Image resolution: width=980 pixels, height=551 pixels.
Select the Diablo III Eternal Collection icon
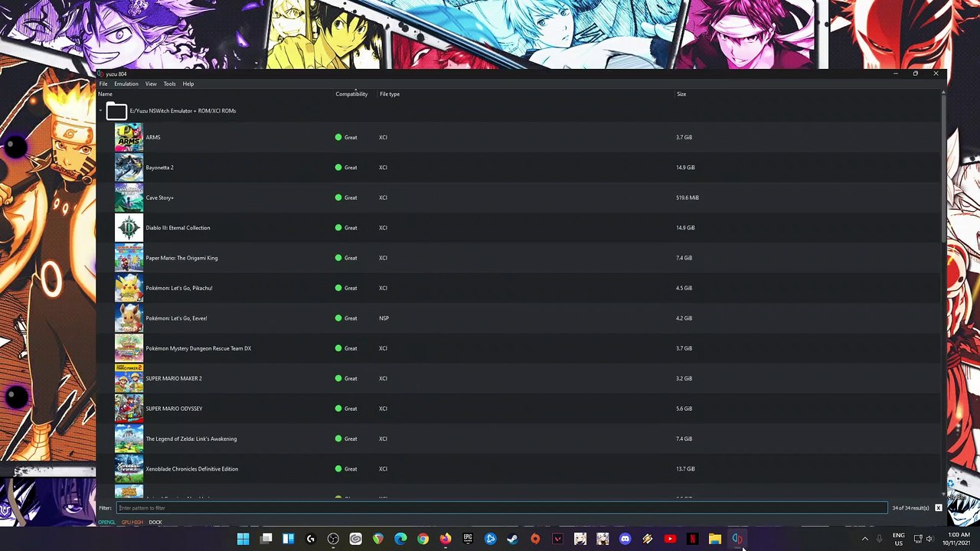coord(129,228)
